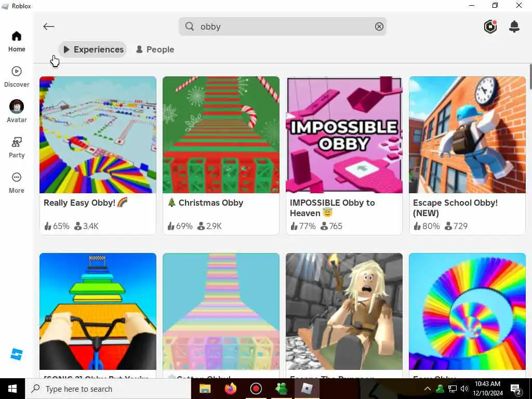Click the Roblox taskbar icon
The image size is (532, 399).
307,389
